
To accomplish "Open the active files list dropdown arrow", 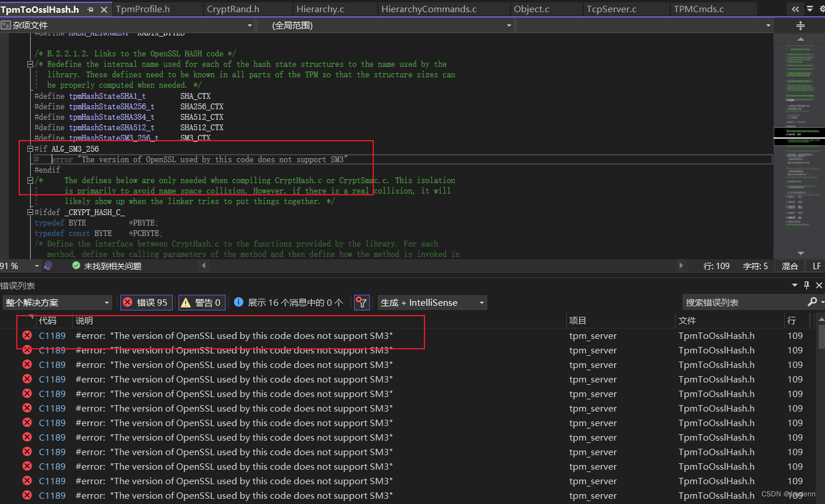I will 810,9.
